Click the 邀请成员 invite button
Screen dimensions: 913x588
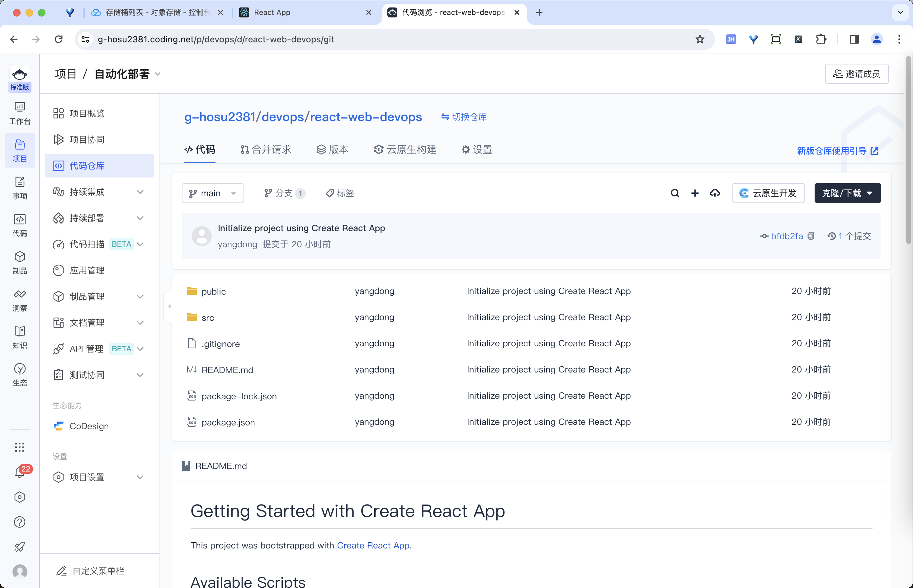pos(857,74)
